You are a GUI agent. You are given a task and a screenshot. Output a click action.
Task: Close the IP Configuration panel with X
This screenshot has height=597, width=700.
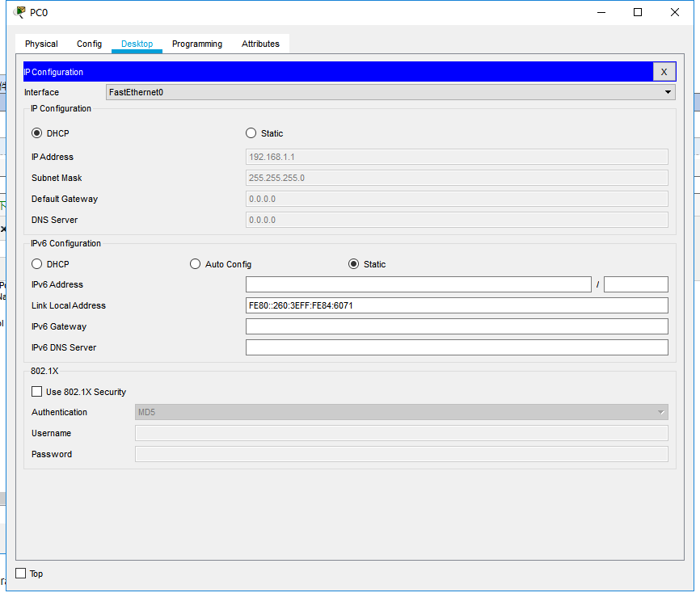coord(664,72)
